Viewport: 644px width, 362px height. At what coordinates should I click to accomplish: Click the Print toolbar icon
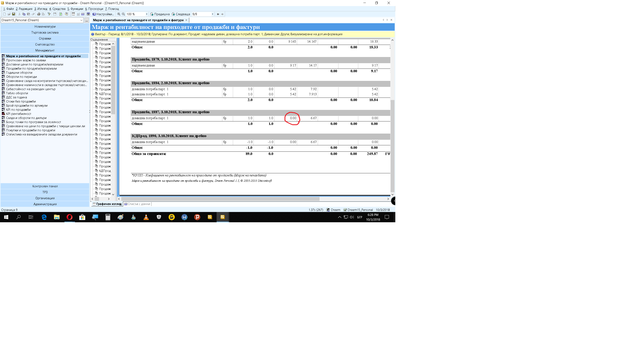[39, 14]
